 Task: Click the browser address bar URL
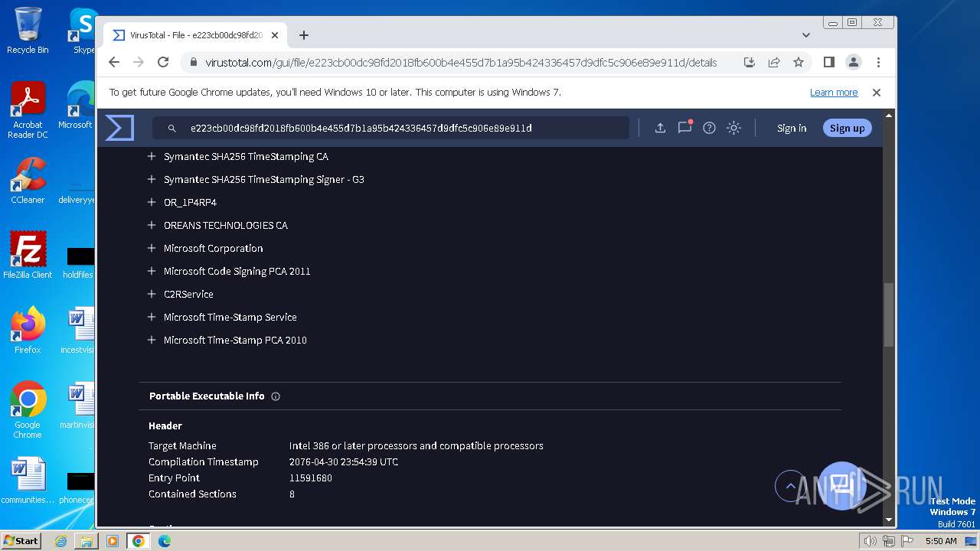tap(461, 63)
